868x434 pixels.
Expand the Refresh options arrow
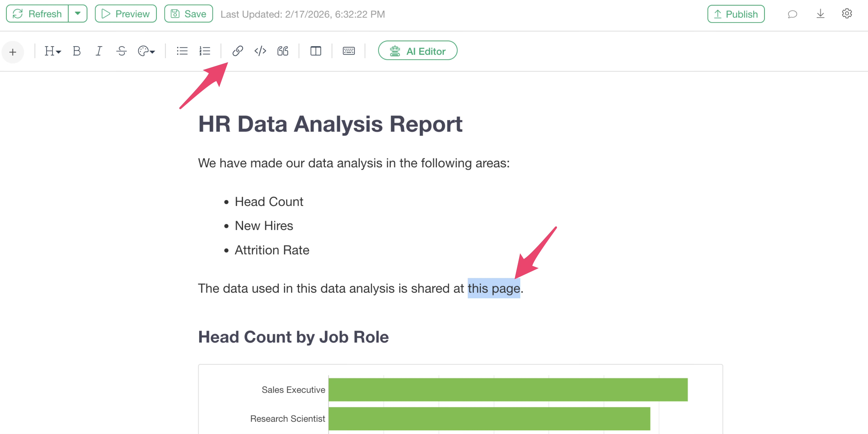coord(78,14)
